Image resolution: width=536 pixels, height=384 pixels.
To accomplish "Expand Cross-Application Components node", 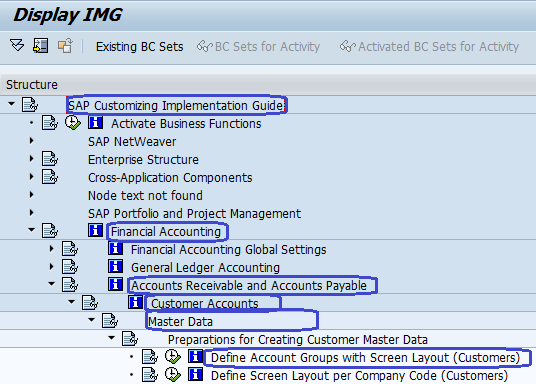I will [x=31, y=176].
